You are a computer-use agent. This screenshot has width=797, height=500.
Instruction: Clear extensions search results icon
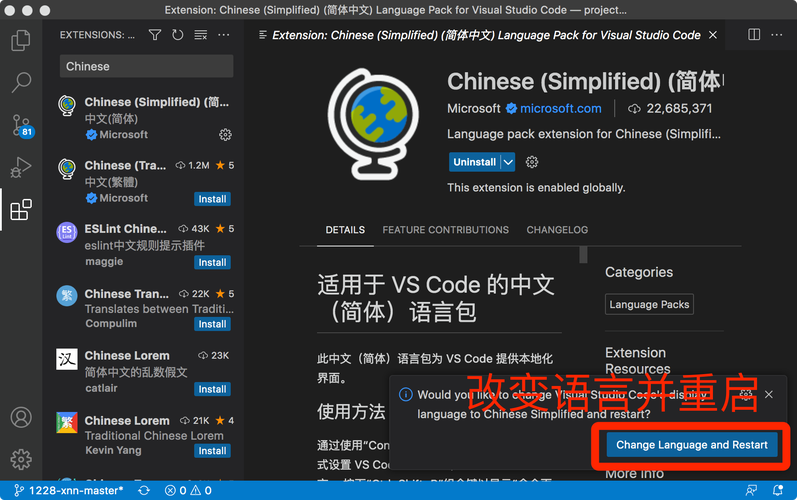coord(201,35)
